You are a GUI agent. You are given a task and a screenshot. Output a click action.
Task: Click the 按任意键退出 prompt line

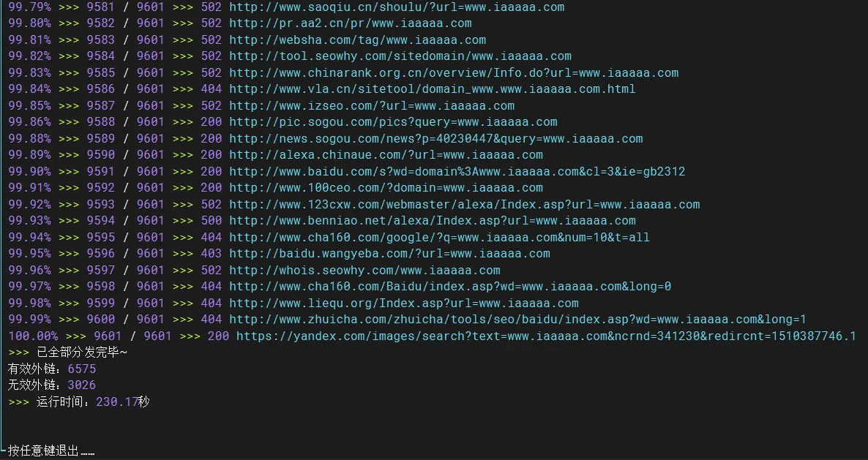[x=51, y=450]
